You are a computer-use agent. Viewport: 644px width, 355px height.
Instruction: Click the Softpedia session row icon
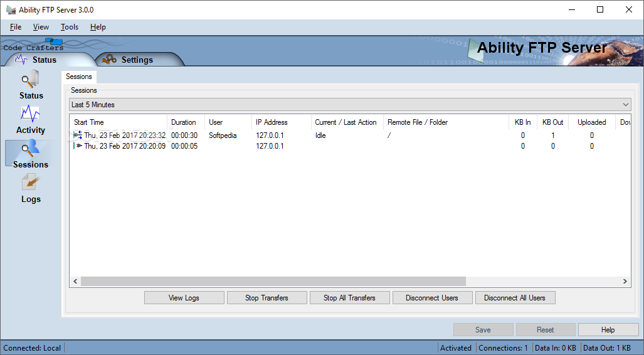[x=78, y=135]
